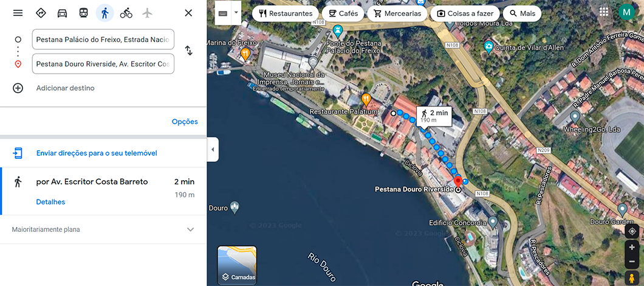Screen dimensions: 644x286
Task: Open route Opções link
Action: (x=185, y=122)
